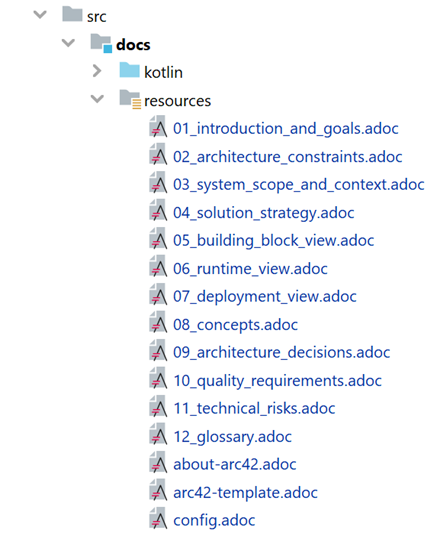Collapse the resources folder chevron
Viewport: 437px width, 533px height.
pos(97,99)
